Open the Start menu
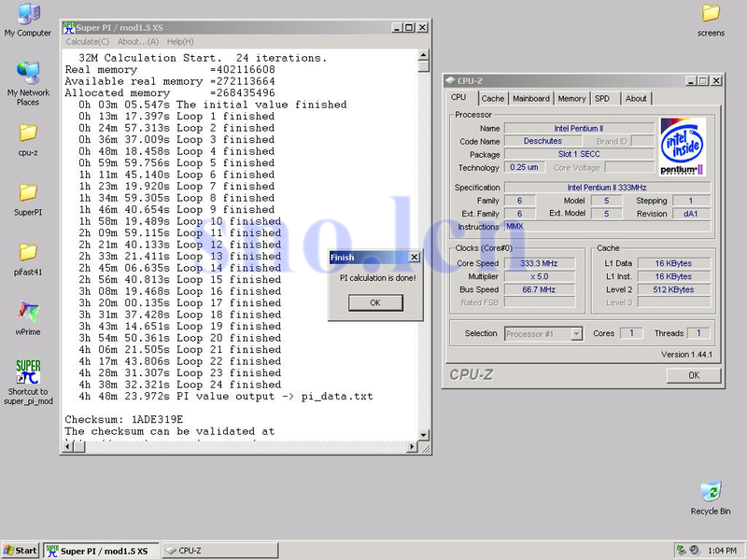747x560 pixels. 20,551
